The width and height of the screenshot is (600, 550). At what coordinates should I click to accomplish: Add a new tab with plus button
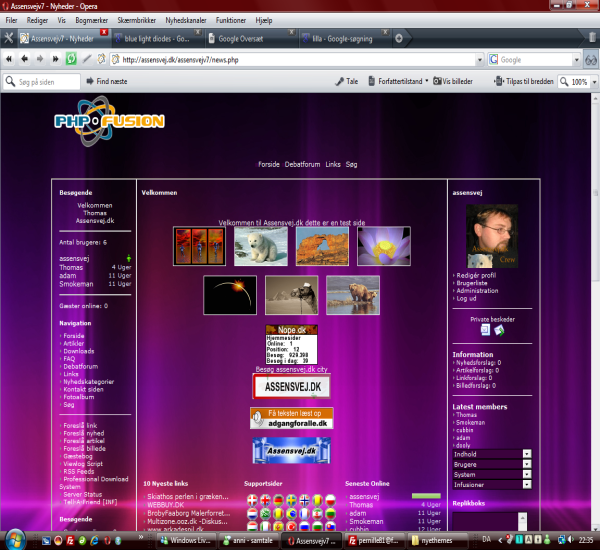[x=399, y=38]
